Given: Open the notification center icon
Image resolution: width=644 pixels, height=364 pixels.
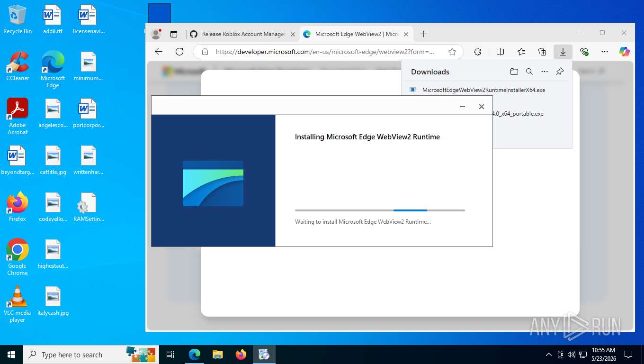Looking at the screenshot, I should [x=628, y=355].
